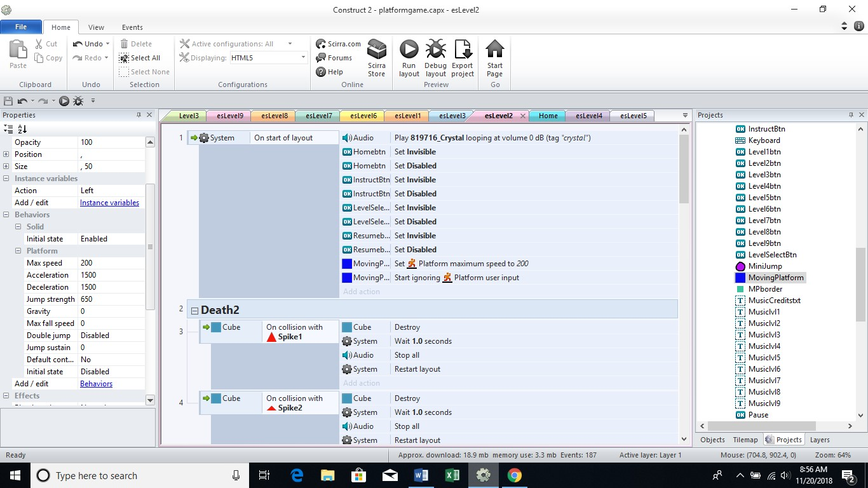Open the Objects panel tab

pos(712,440)
